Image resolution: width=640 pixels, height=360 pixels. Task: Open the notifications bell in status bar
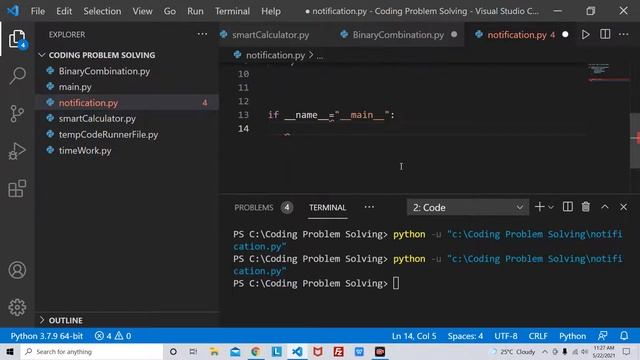(624, 336)
